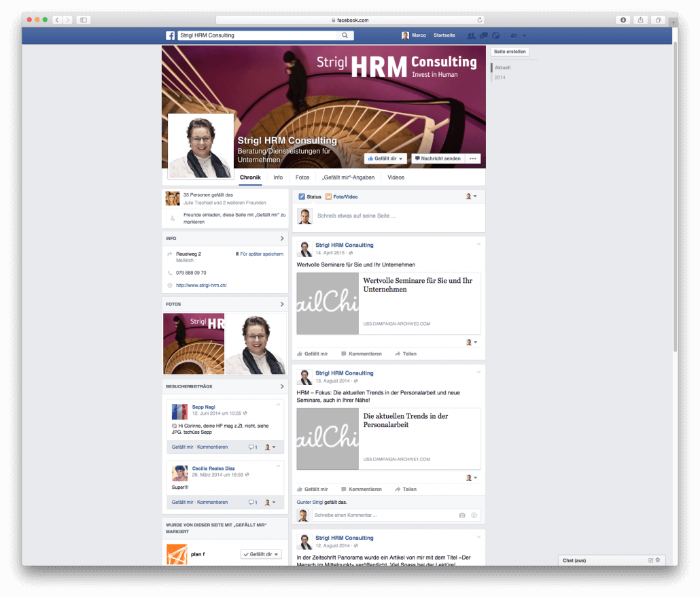The height and width of the screenshot is (597, 700).
Task: Like the 14. April 2015 post
Action: click(x=313, y=354)
